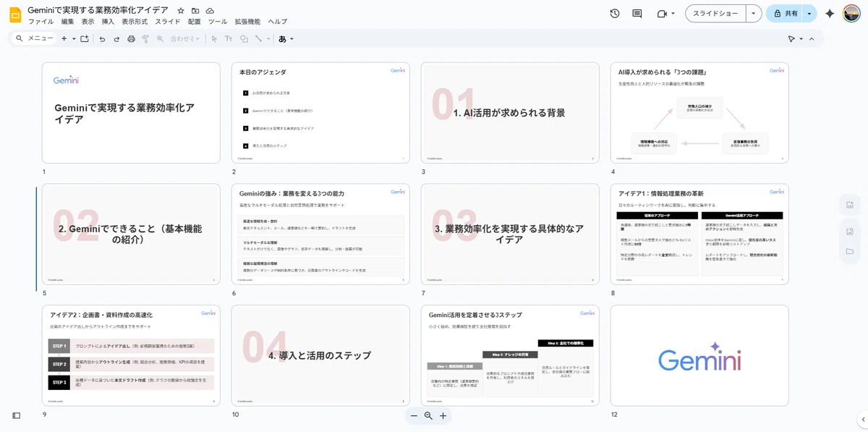Select the アイデア1：情報処理業務の革新 slide
The height and width of the screenshot is (432, 868).
pos(699,234)
